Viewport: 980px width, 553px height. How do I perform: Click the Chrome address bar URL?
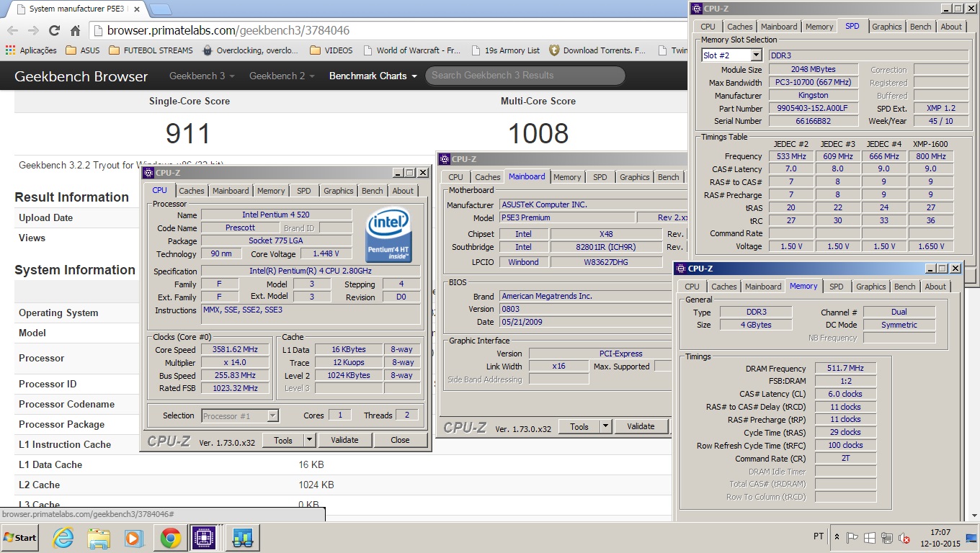[x=228, y=30]
